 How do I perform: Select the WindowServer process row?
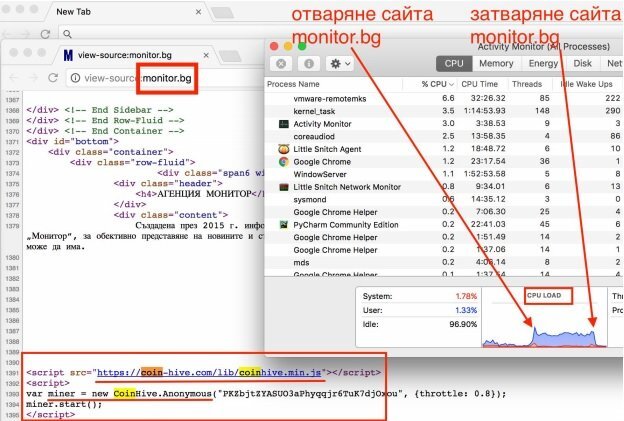tap(444, 174)
